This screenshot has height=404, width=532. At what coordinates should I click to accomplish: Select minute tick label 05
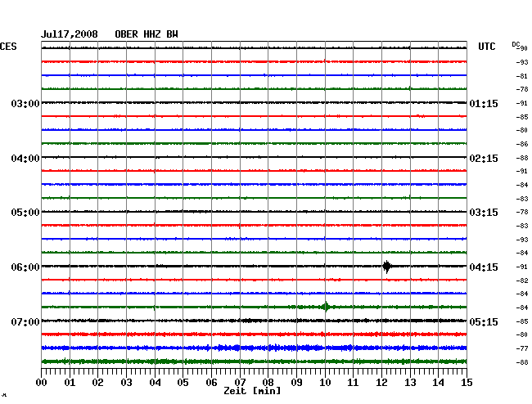pos(183,383)
